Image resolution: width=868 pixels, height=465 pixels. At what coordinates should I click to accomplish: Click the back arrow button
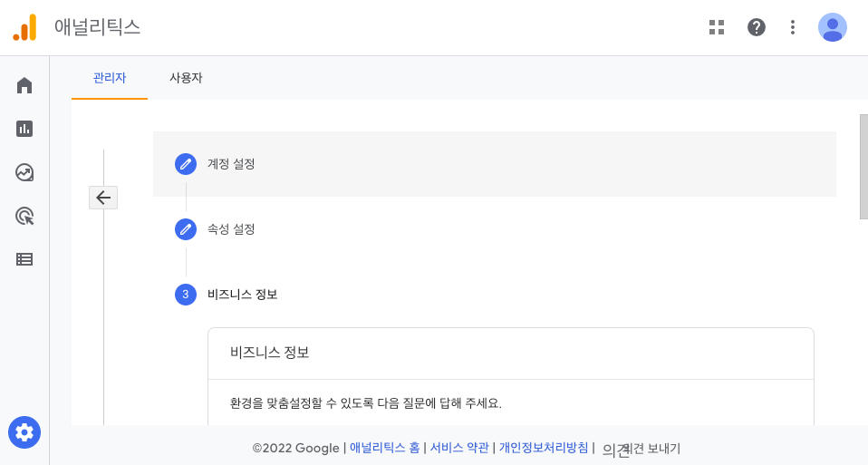click(x=103, y=198)
